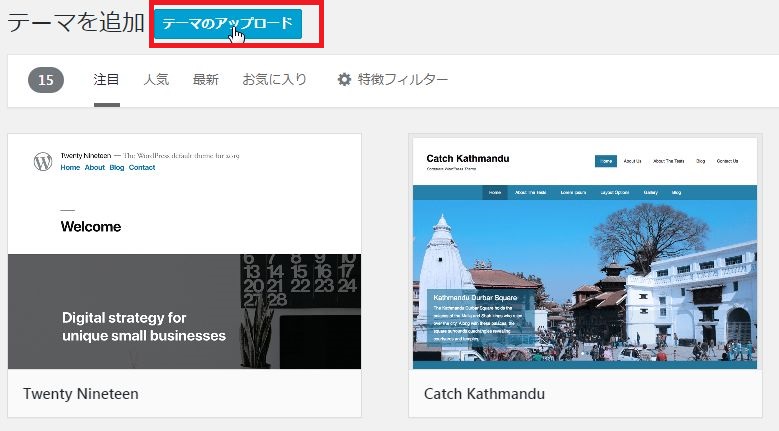
Task: Click the テーマを追加 page heading
Action: pos(76,23)
